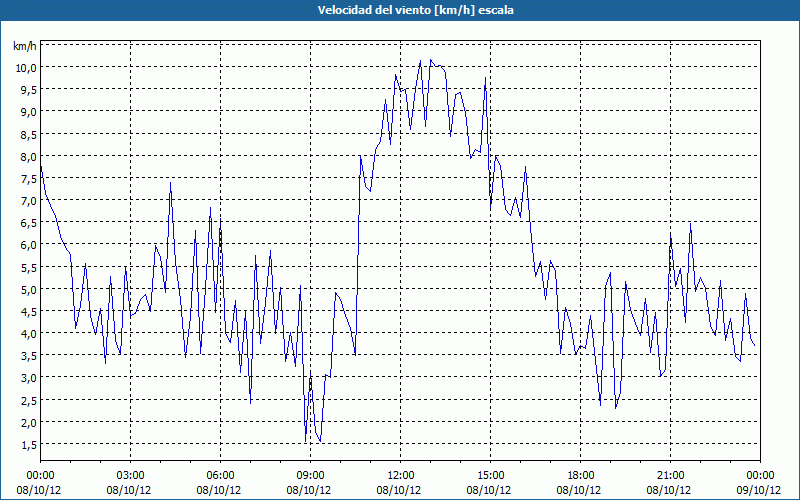Click the chart title 'Velocidad del viento [km/h] escala'
Viewport: 800px width, 500px height.
415,10
